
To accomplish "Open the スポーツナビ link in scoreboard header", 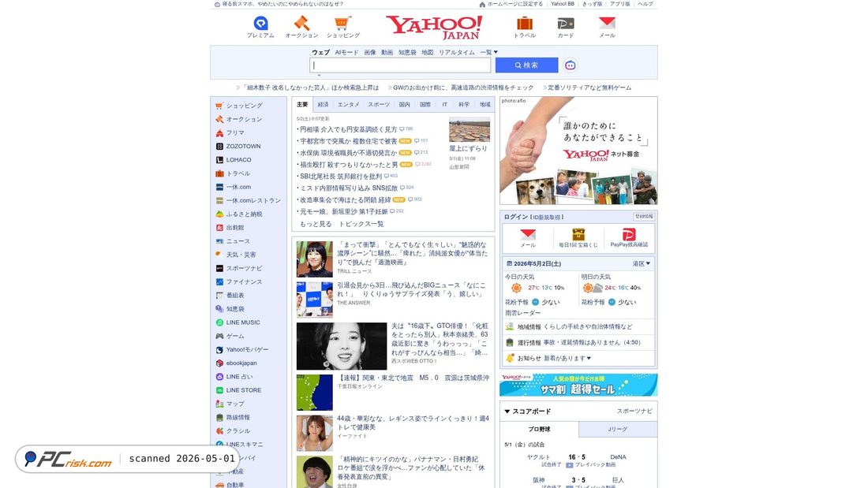I will click(x=634, y=411).
